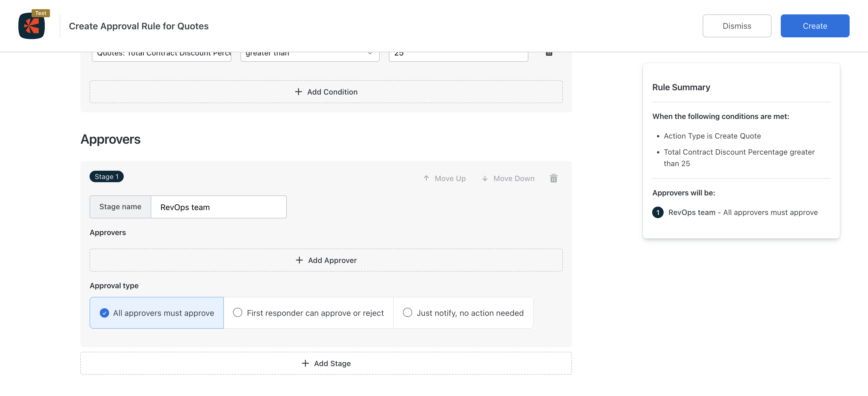Viewport: 868px width, 396px height.
Task: Click plus icon beside Add Stage
Action: 305,363
